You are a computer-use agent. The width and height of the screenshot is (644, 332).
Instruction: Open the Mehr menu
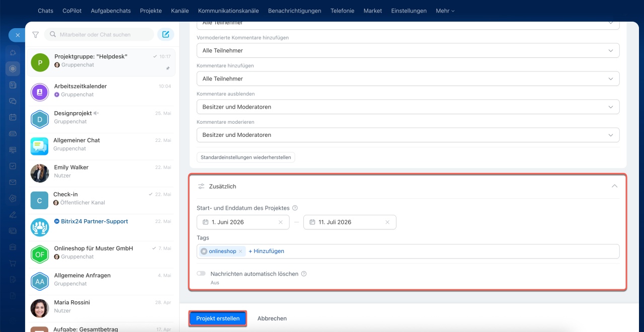click(445, 11)
